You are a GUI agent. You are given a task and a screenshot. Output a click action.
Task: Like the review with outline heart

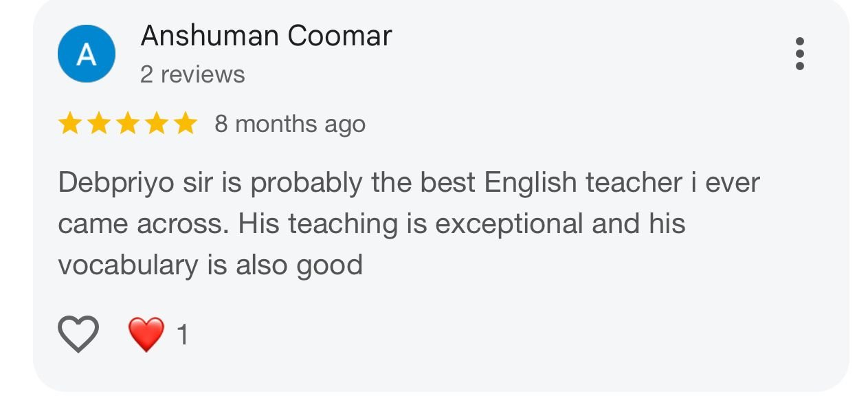point(78,334)
